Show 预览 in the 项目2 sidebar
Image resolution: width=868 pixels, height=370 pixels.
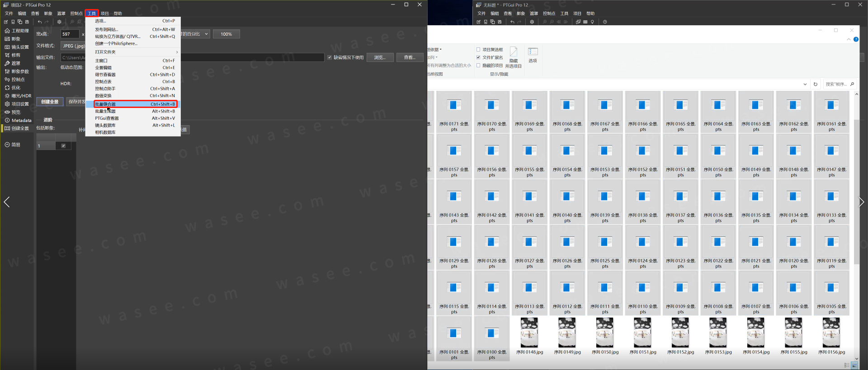pos(13,112)
